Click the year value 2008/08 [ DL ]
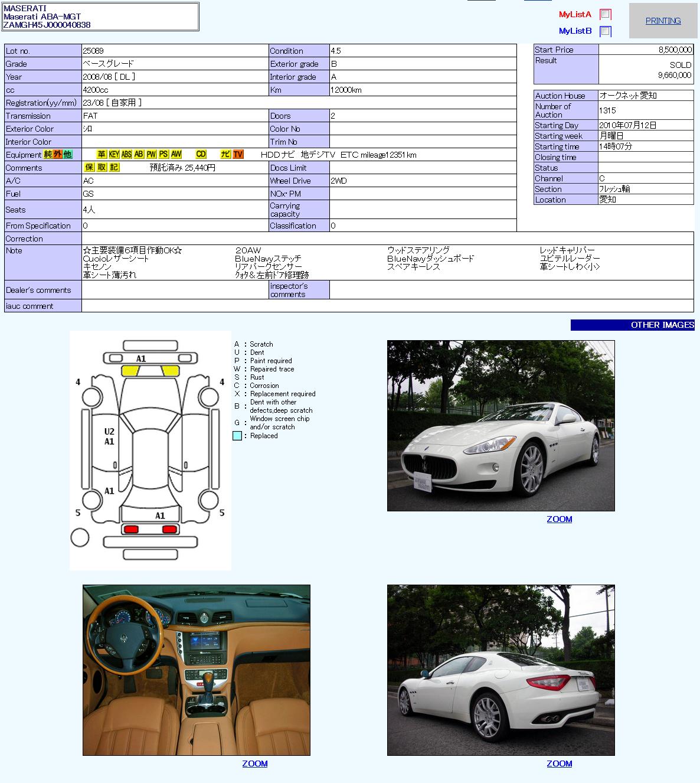This screenshot has width=700, height=783. pyautogui.click(x=109, y=77)
